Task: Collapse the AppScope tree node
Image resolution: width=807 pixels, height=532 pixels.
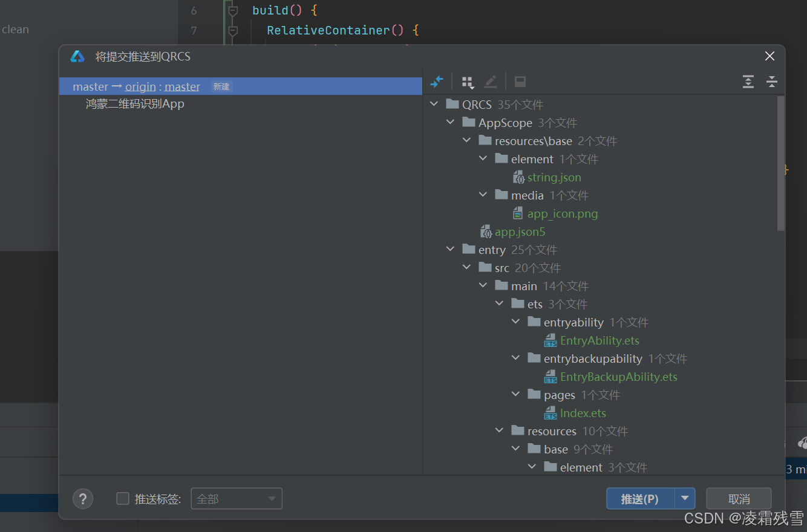Action: [x=450, y=122]
